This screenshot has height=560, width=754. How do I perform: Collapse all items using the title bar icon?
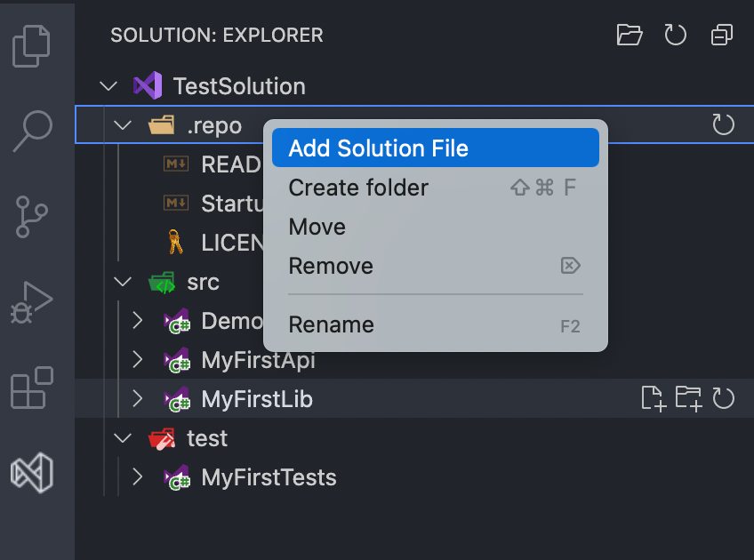[721, 35]
